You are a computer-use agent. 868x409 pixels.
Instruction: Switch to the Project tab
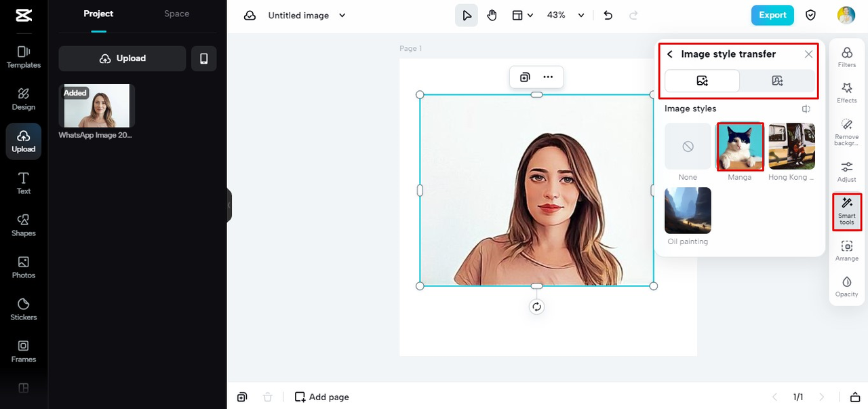click(x=98, y=14)
